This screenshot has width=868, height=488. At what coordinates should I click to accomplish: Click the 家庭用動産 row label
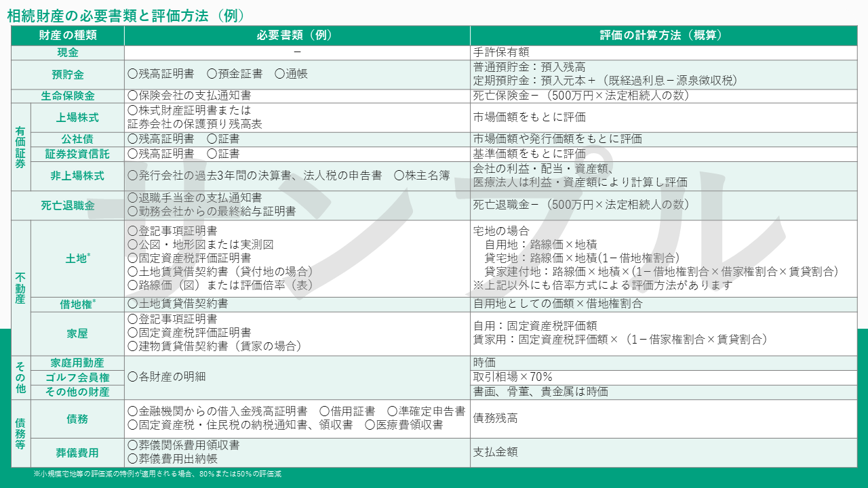(77, 363)
